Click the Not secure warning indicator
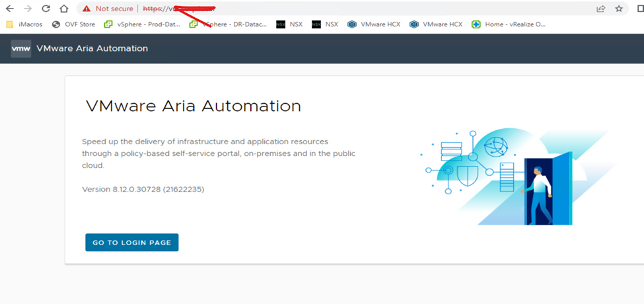Image resolution: width=644 pixels, height=304 pixels. point(108,9)
